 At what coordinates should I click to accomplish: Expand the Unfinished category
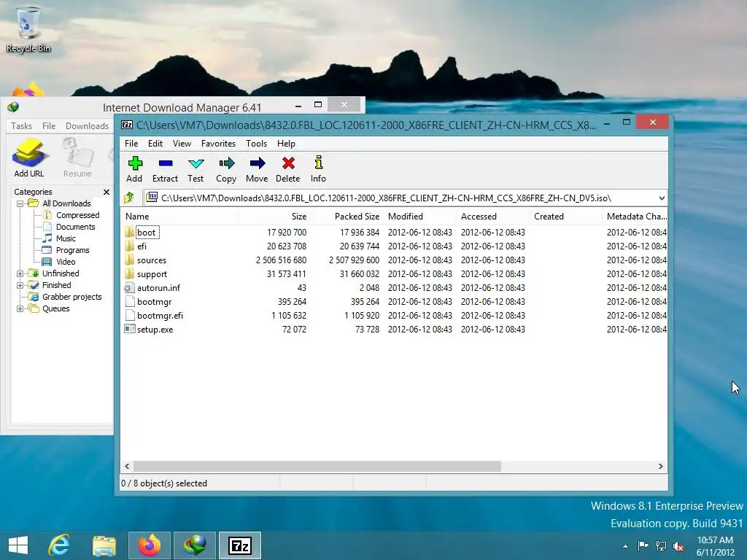click(20, 274)
